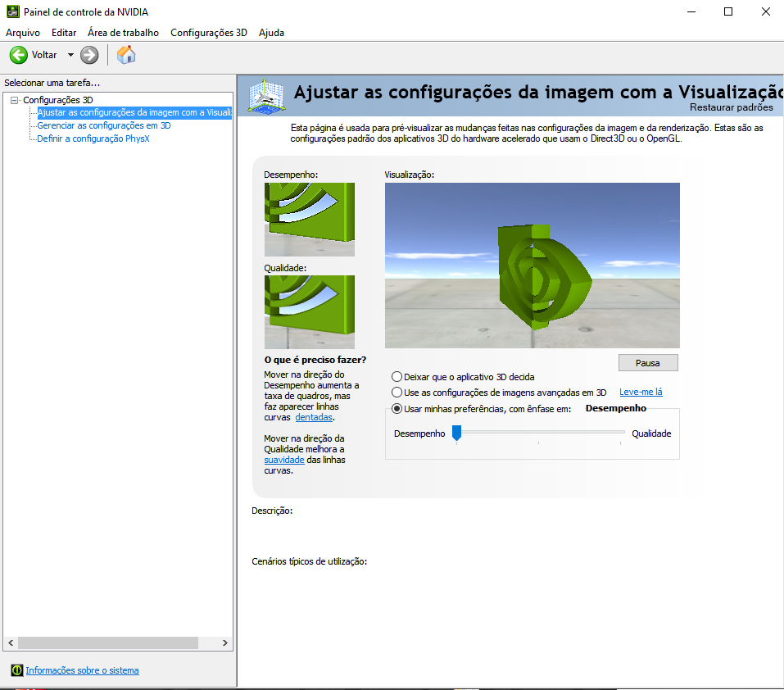Screen dimensions: 784x690
Task: Close the NVIDIA control panel window
Action: [765, 11]
